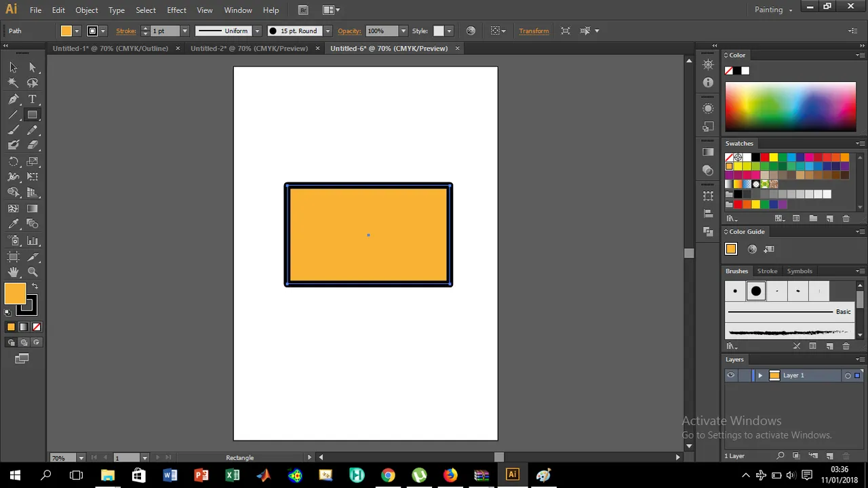Open the Transform panel link
This screenshot has height=488, width=868.
click(534, 31)
